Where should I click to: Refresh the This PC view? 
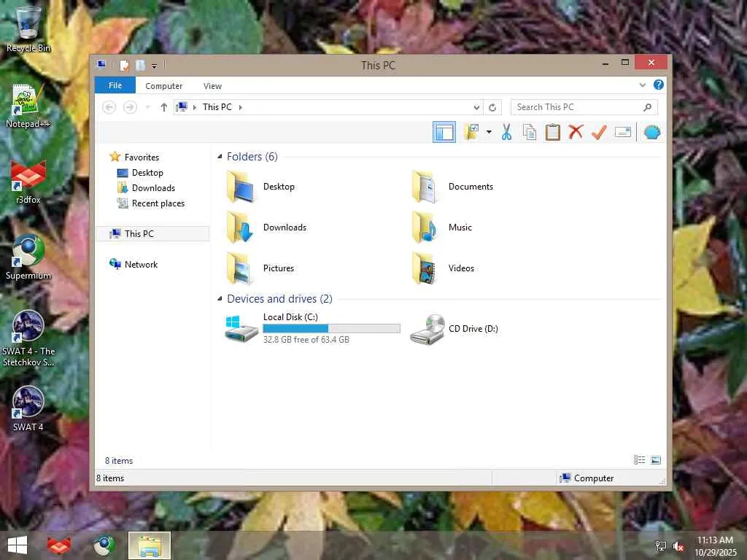tap(492, 108)
